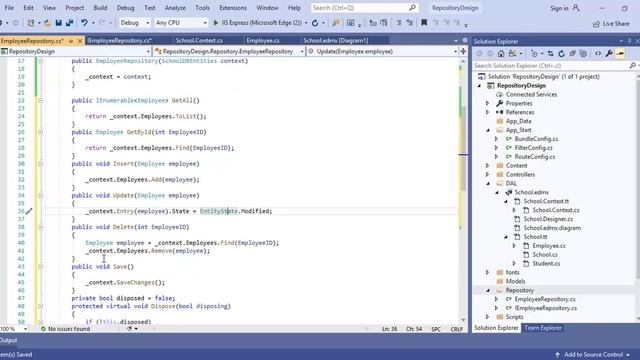This screenshot has width=640, height=360.
Task: Collapse the Repository folder
Action: pyautogui.click(x=488, y=291)
